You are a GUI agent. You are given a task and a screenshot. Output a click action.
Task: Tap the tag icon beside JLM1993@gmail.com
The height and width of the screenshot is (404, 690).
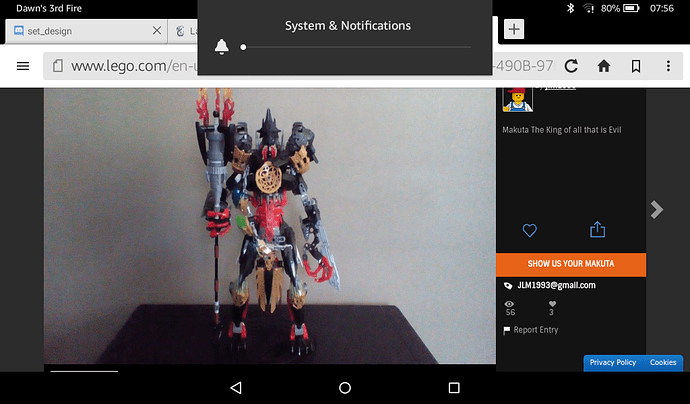click(x=508, y=286)
